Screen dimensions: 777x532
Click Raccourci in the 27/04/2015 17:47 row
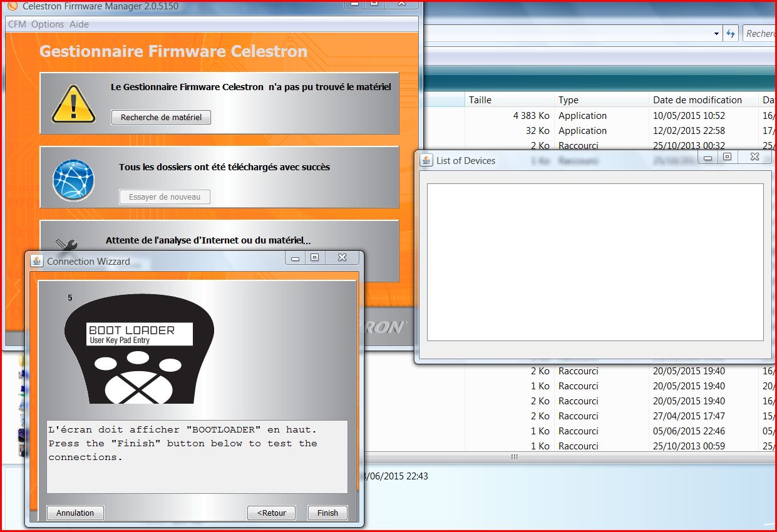coord(579,416)
